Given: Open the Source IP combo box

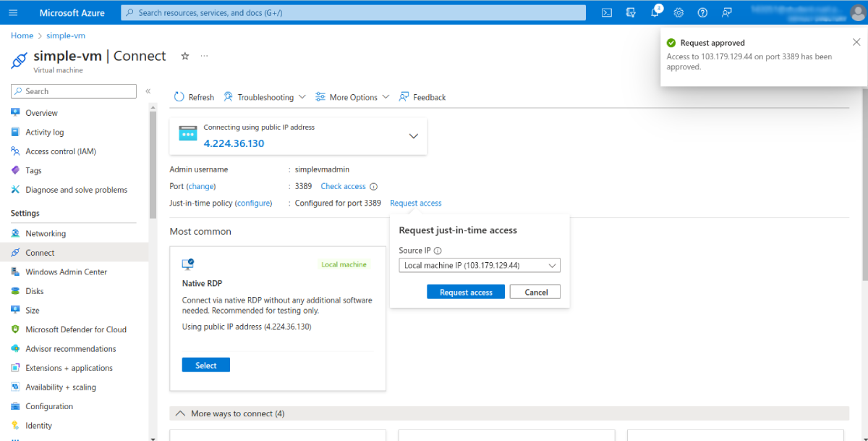Looking at the screenshot, I should coord(479,266).
